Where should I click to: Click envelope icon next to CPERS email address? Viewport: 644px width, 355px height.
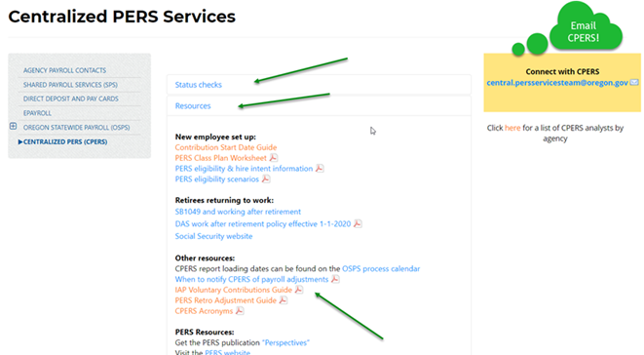(634, 83)
